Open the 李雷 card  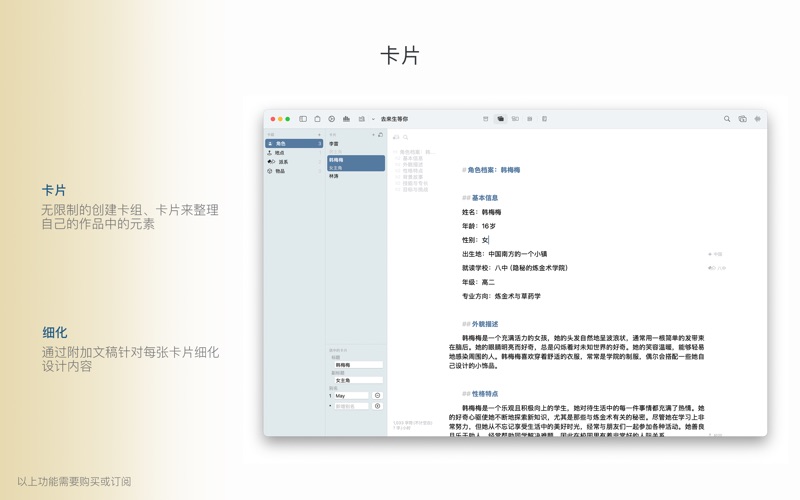coord(356,146)
